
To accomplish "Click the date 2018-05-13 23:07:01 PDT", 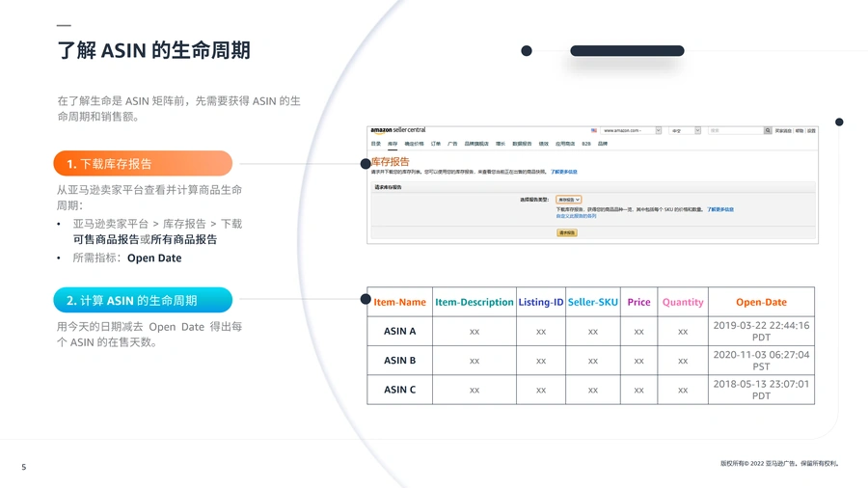I will coord(761,390).
